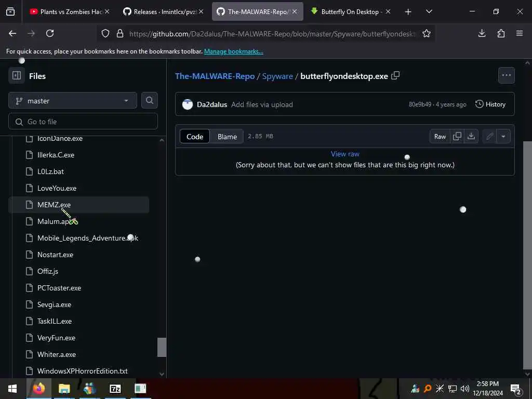Open The-MALWARE-Repo breadcrumb link
Viewport: 532px width, 399px height.
pos(215,76)
